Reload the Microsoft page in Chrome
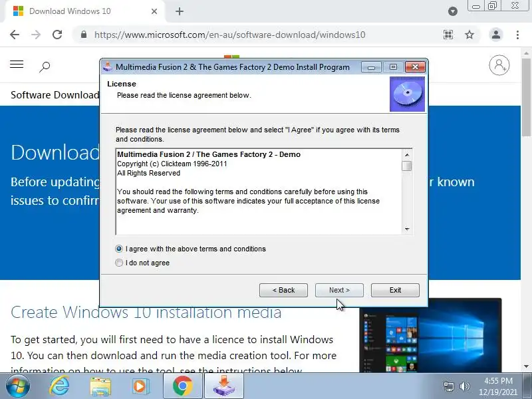532x399 pixels. pyautogui.click(x=57, y=35)
